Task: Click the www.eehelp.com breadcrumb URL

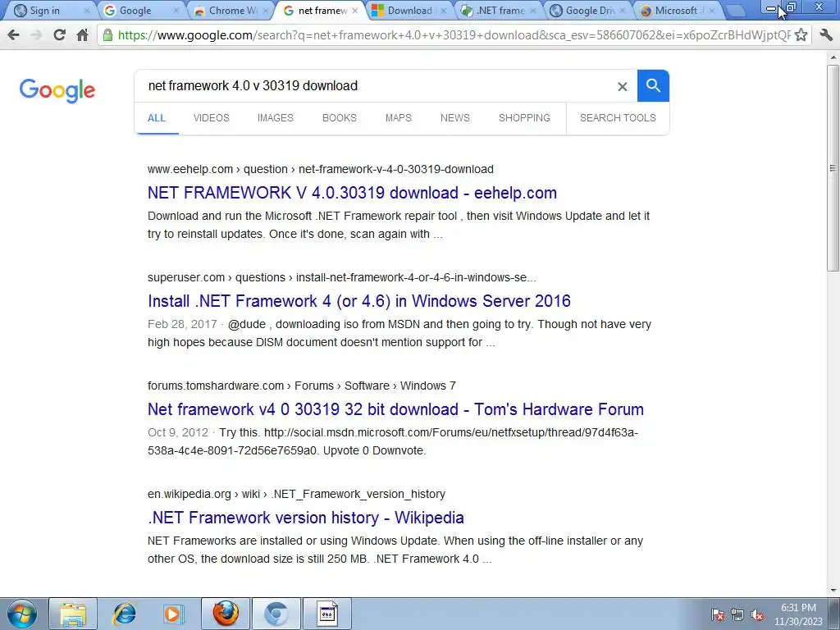Action: point(321,169)
